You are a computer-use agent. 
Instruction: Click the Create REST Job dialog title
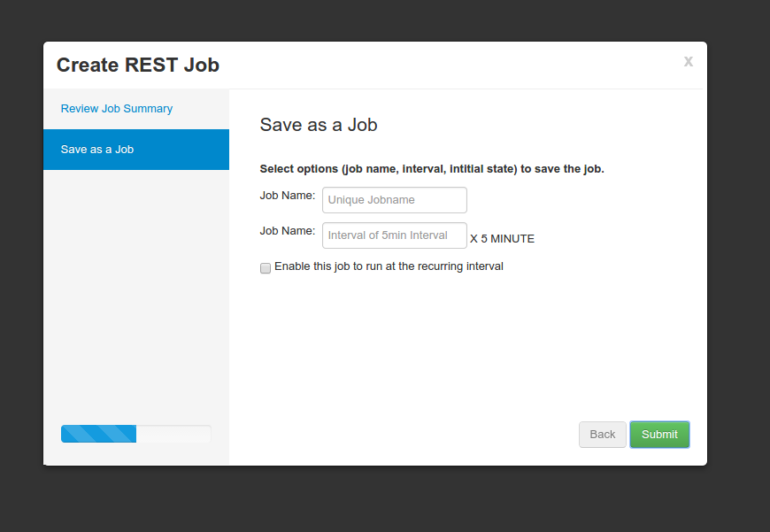(x=138, y=65)
